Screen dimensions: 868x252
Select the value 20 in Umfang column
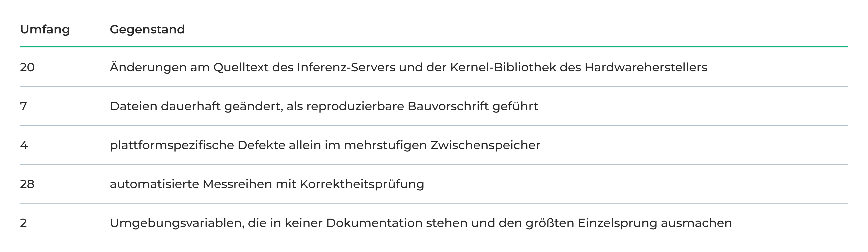27,67
